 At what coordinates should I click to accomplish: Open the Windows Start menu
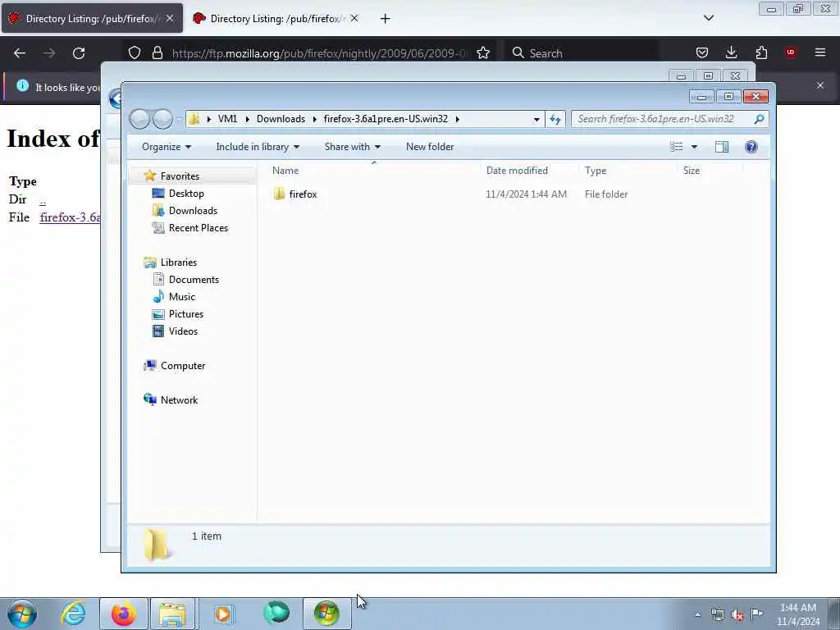click(22, 614)
